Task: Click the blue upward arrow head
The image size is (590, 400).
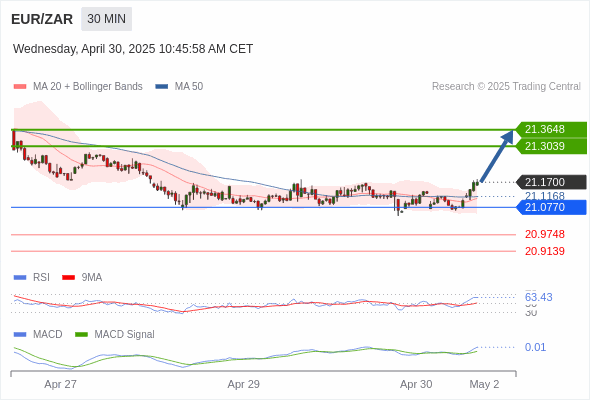Action: tap(508, 136)
